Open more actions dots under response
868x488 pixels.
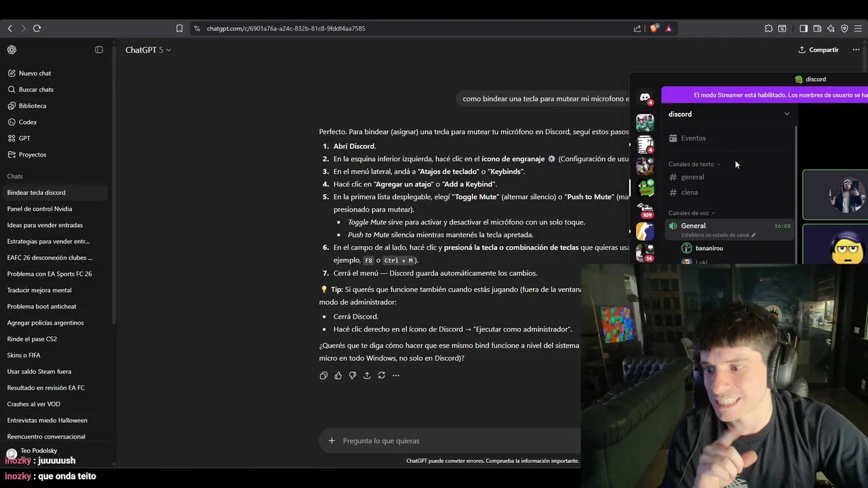tap(396, 375)
